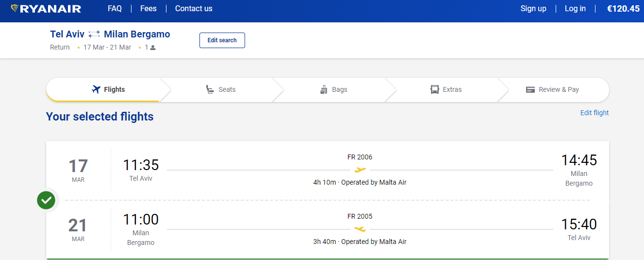This screenshot has width=644, height=260.
Task: Click the Edit flight link
Action: coord(594,113)
